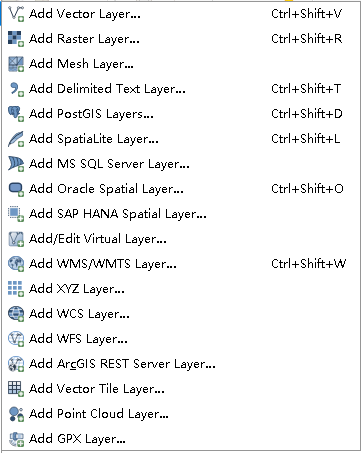
Task: Select Add WFS Layer... entry
Action: (x=180, y=339)
